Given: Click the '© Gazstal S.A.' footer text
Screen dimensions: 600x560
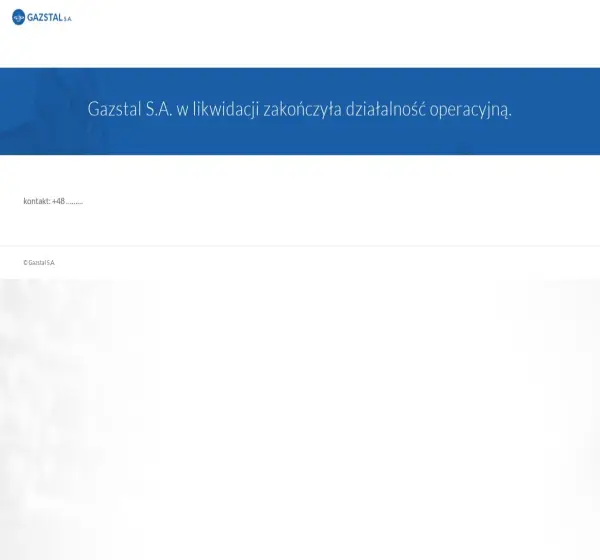Looking at the screenshot, I should coord(39,263).
